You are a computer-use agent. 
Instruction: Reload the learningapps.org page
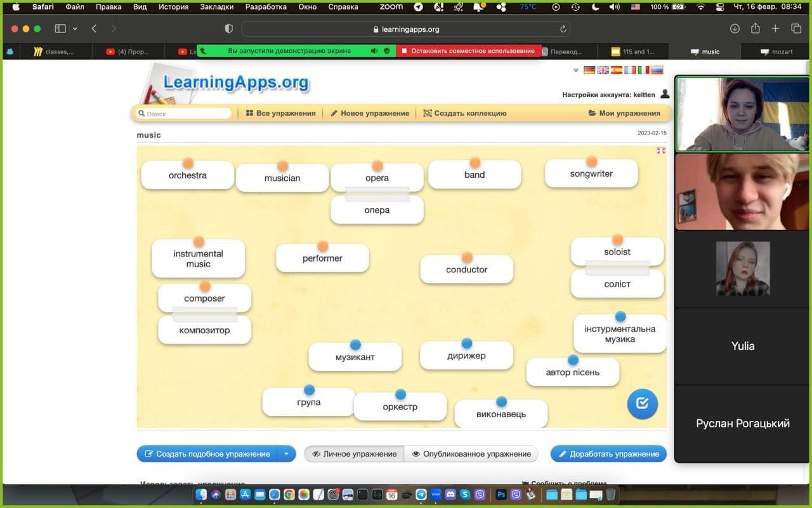click(563, 29)
